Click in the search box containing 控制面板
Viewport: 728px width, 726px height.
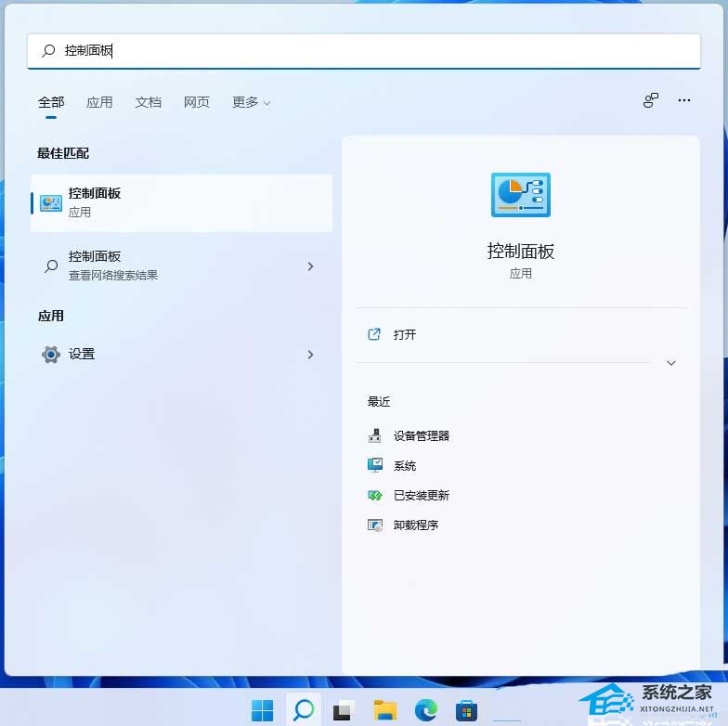point(371,51)
